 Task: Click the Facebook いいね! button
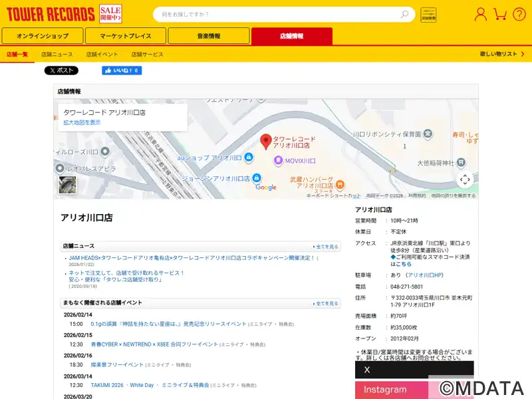(x=122, y=70)
